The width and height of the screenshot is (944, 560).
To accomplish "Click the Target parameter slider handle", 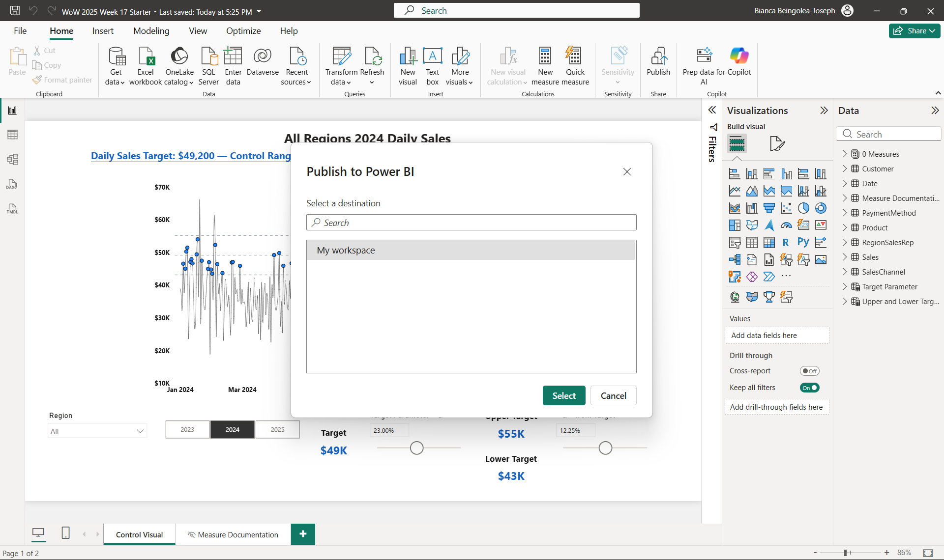I will pyautogui.click(x=416, y=448).
